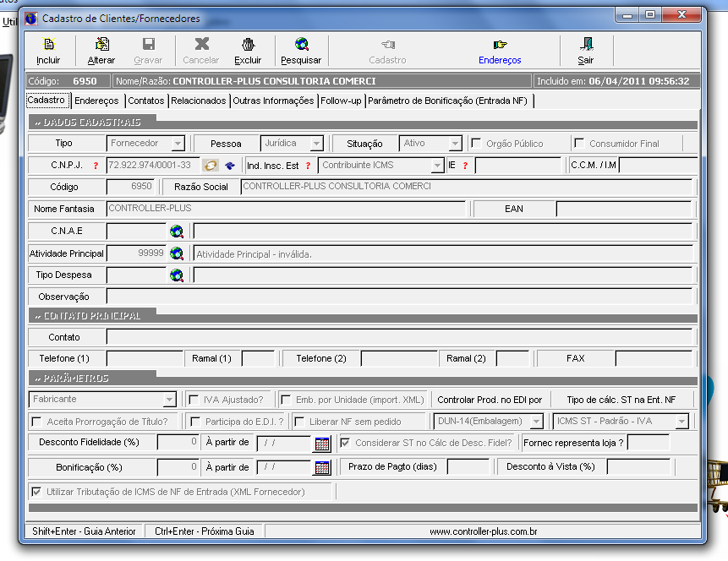The height and width of the screenshot is (561, 728).
Task: Click the Sair exit door icon
Action: coord(587,44)
